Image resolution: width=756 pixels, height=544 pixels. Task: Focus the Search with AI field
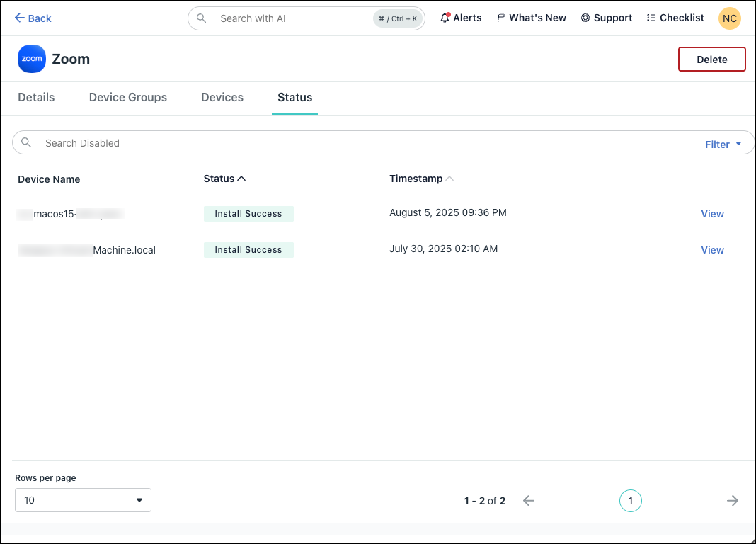tap(307, 18)
